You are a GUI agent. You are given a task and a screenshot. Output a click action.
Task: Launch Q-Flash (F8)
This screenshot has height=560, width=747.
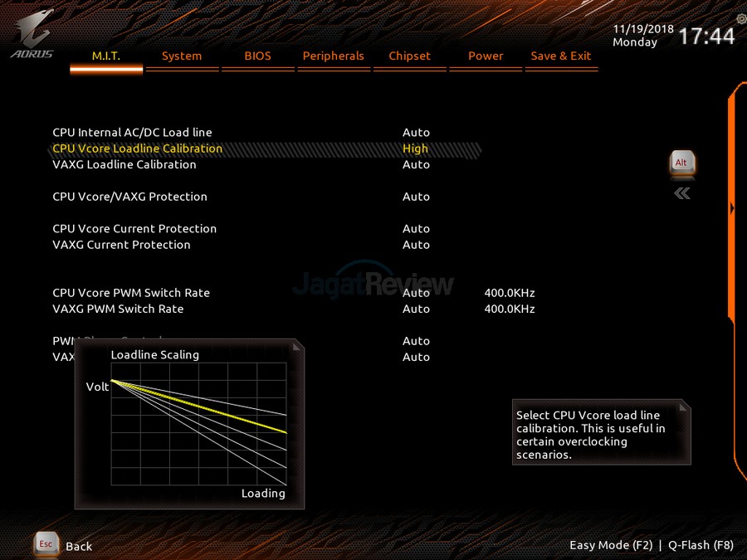tap(701, 545)
